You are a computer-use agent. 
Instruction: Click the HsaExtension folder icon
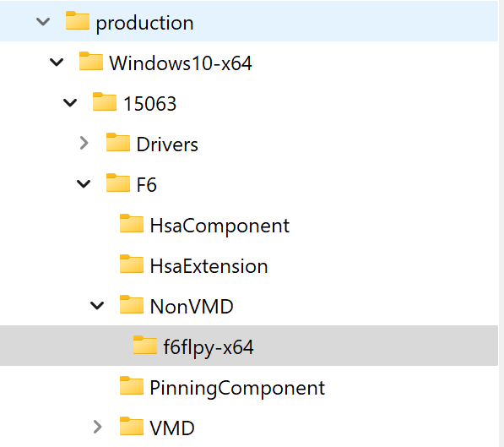132,264
